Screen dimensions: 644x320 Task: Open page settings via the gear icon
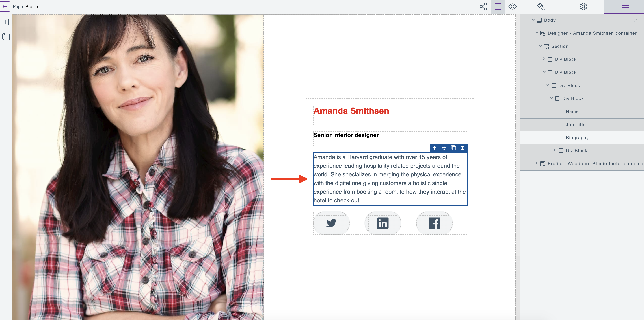[583, 6]
